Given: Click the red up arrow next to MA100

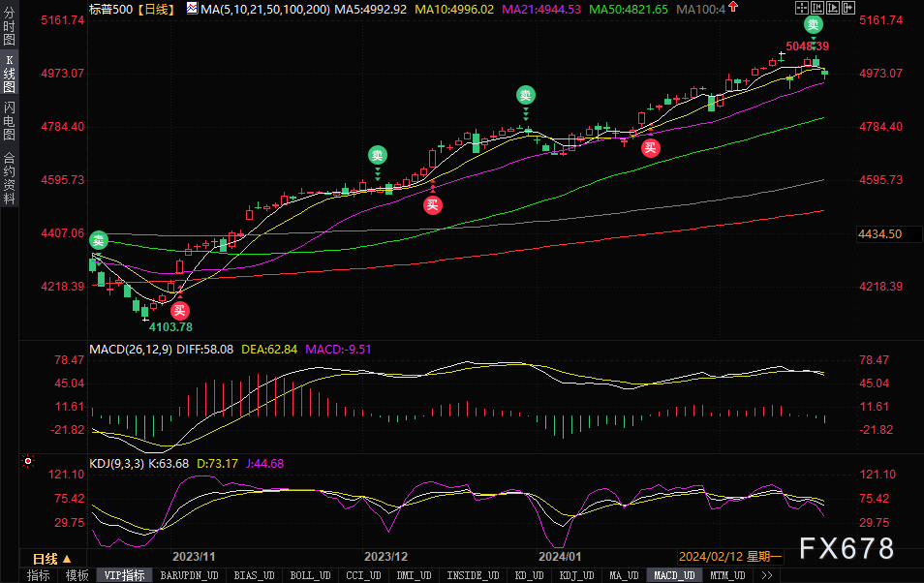Looking at the screenshot, I should pos(733,7).
